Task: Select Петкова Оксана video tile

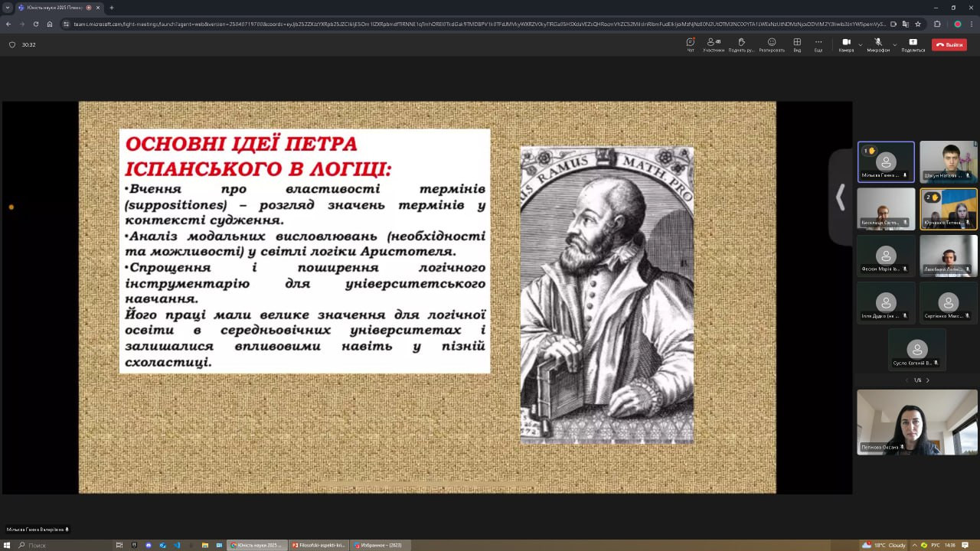Action: (916, 422)
